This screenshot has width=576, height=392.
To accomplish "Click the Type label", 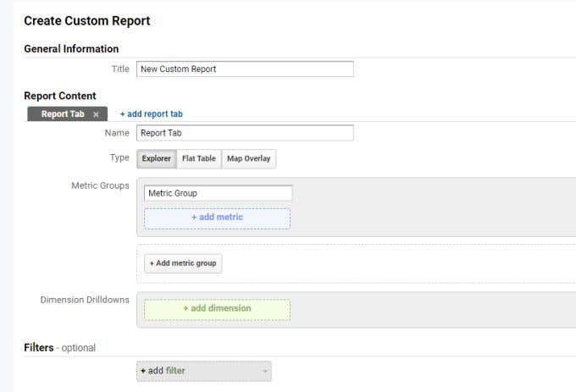I will [x=119, y=157].
